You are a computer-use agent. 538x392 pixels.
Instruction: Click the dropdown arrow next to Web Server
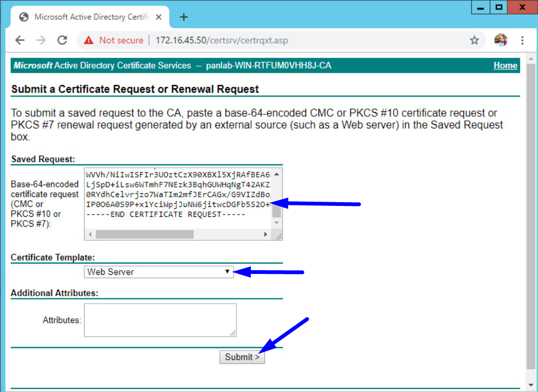(228, 272)
